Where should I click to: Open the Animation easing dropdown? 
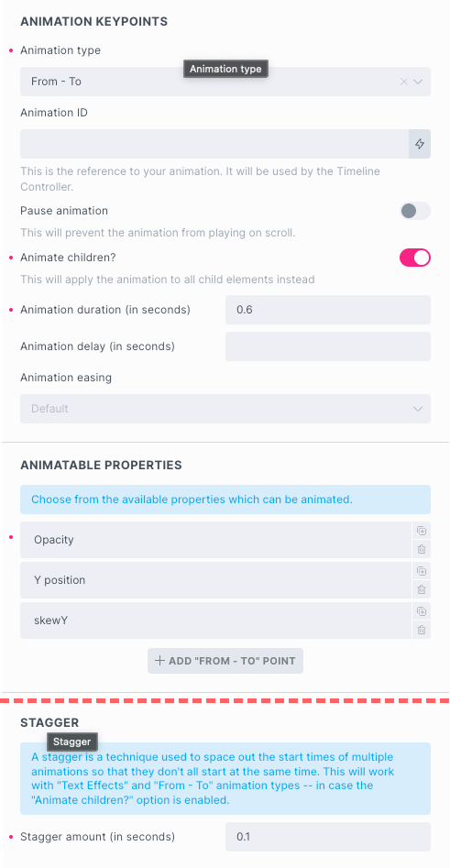(225, 409)
